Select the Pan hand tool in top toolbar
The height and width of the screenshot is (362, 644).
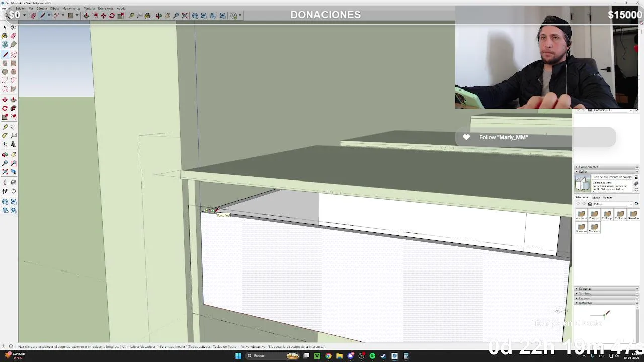(x=167, y=16)
